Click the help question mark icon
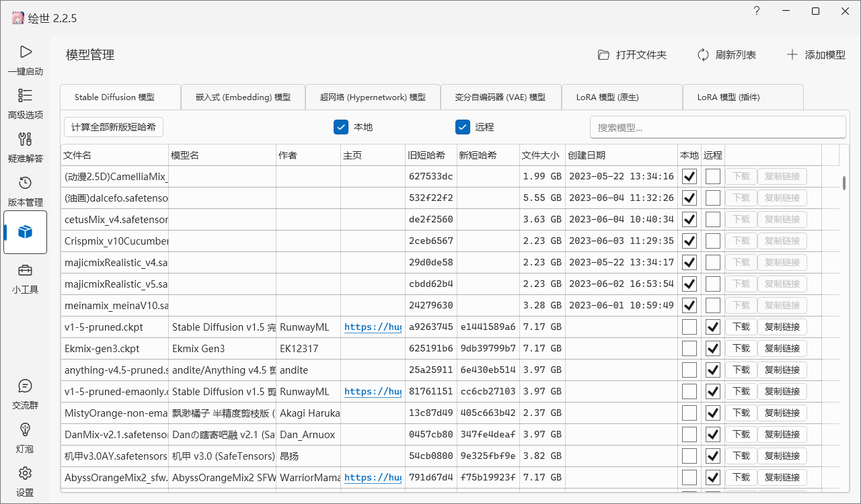 click(x=756, y=11)
